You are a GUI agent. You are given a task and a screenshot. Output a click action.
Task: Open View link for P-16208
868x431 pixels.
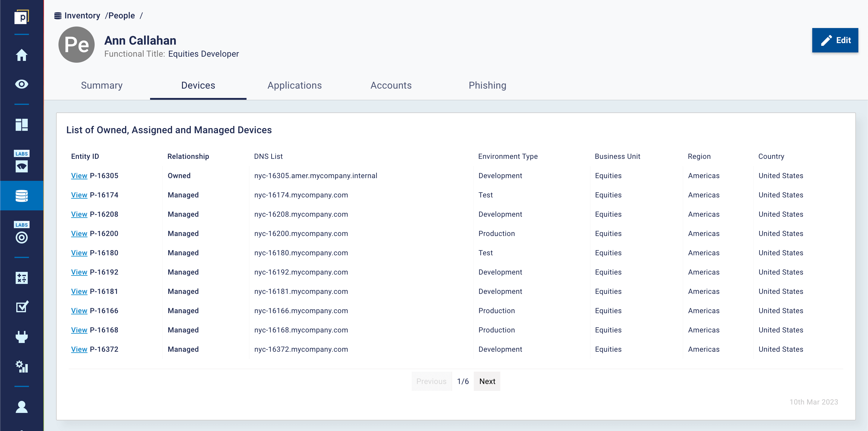pos(79,214)
